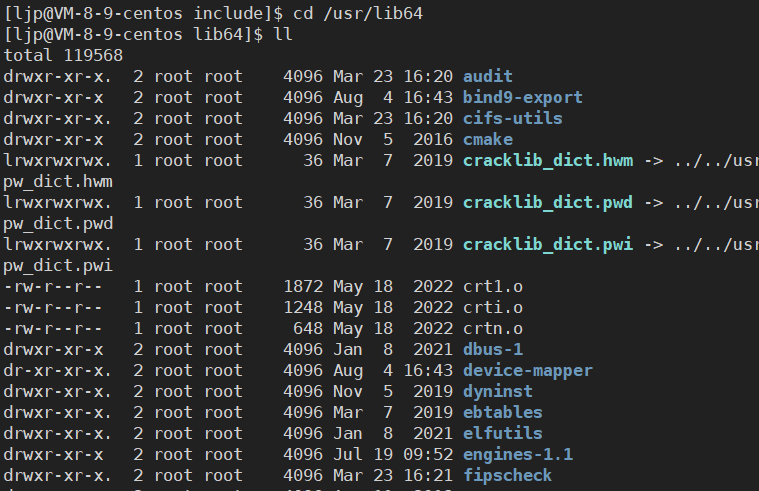Viewport: 759px width, 491px height.
Task: Click the cifs-utils directory name
Action: tap(512, 118)
